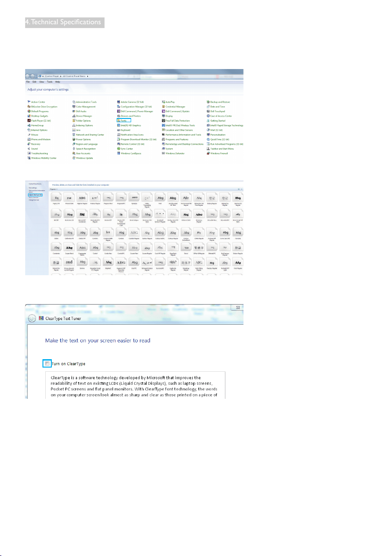Viewport: 392px width, 556px height.
Task: Open Mouse settings
Action: tap(33, 135)
